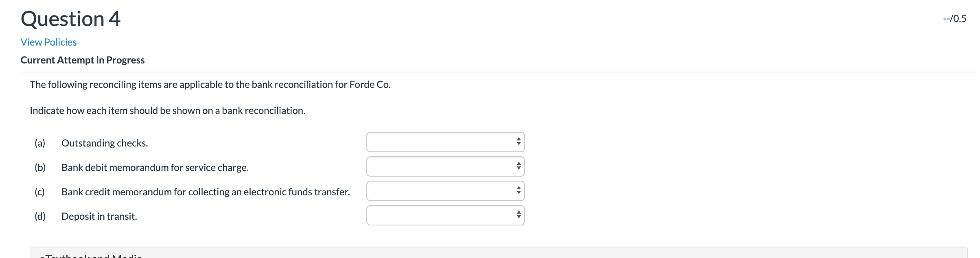Click the up-down arrow icon on the first dropdown
Image resolution: width=980 pixels, height=258 pixels.
point(518,142)
